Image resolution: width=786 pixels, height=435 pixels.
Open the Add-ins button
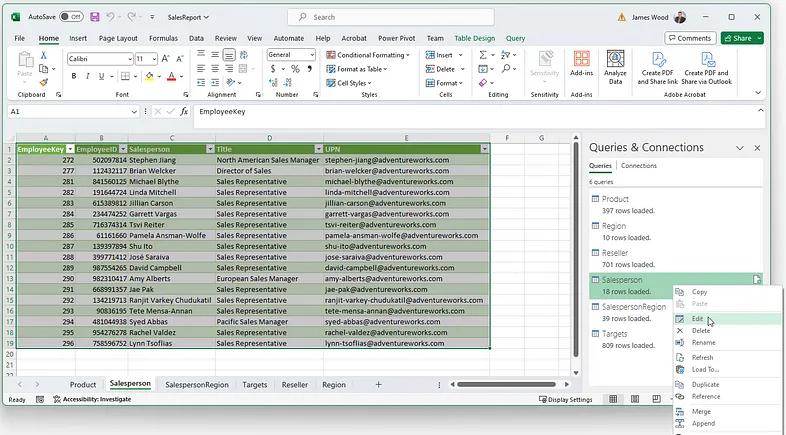pyautogui.click(x=581, y=64)
